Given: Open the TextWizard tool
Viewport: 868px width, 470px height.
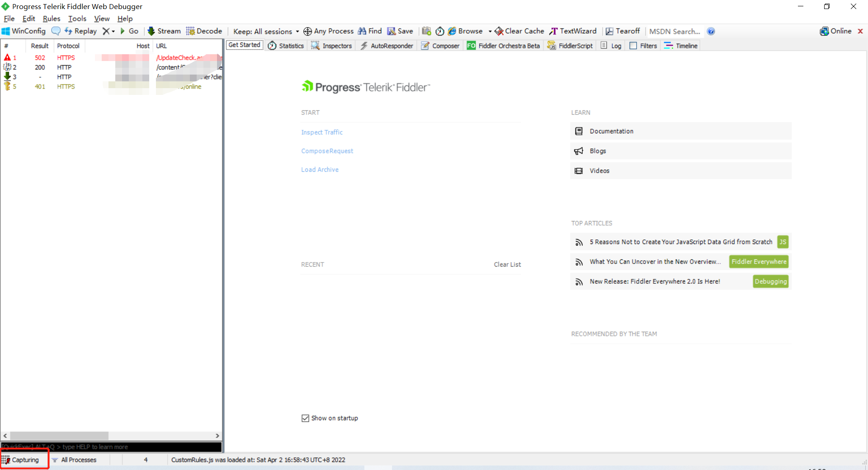Looking at the screenshot, I should coord(573,31).
